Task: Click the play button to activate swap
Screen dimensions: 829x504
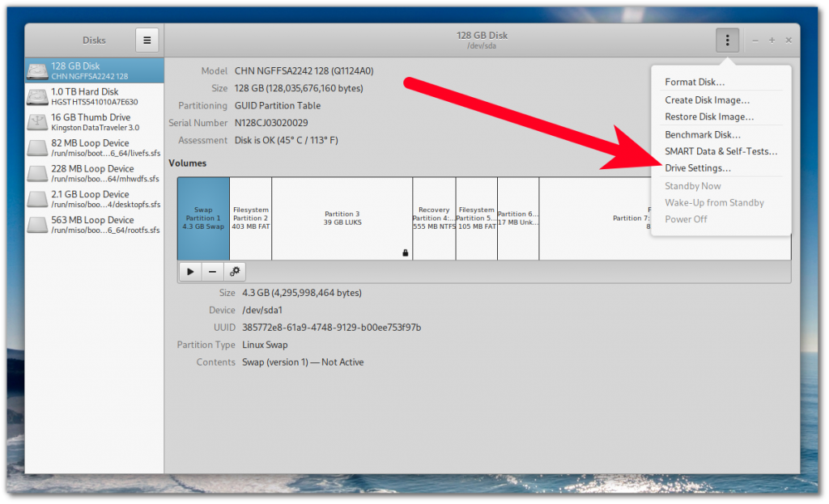Action: point(190,272)
